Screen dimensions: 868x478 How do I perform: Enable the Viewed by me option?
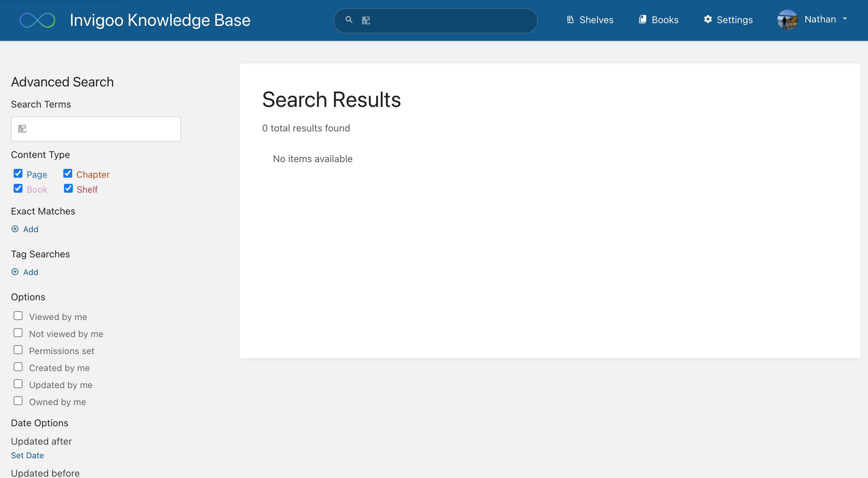point(18,316)
